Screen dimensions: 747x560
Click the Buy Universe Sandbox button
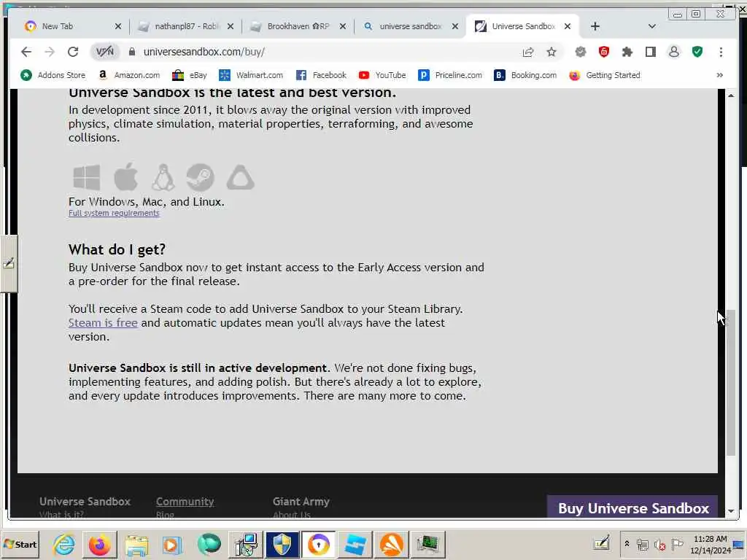633,507
